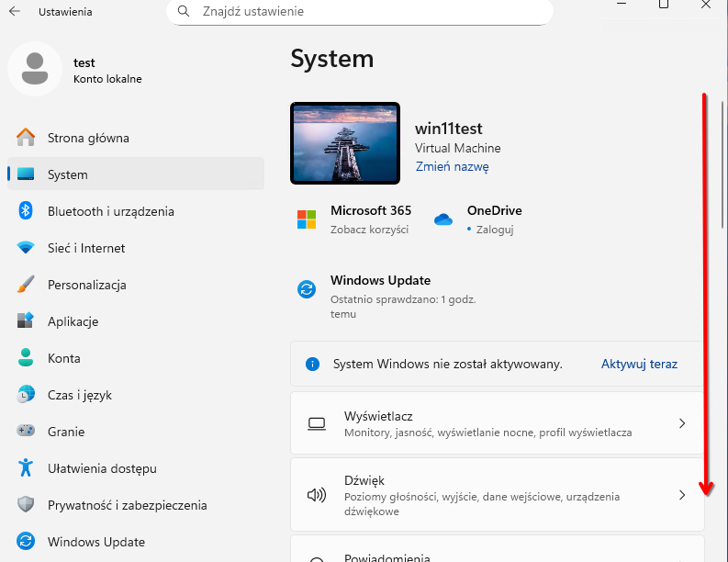Viewport: 728px width, 562px height.
Task: Open Sieć i Internet settings
Action: [x=136, y=248]
